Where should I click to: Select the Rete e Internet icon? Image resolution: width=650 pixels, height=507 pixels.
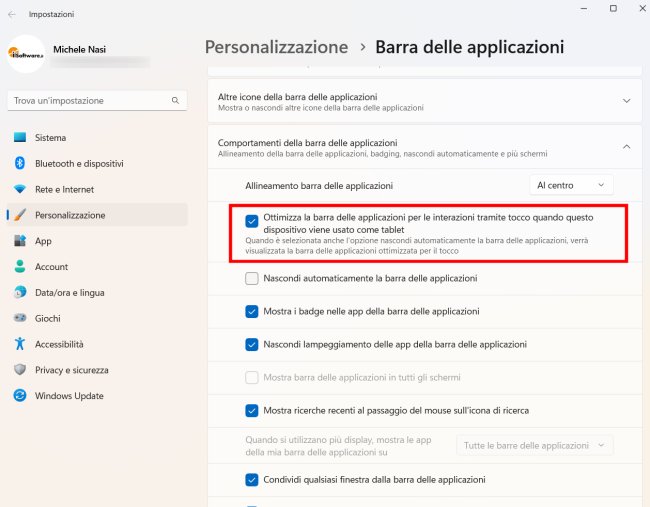click(x=19, y=189)
